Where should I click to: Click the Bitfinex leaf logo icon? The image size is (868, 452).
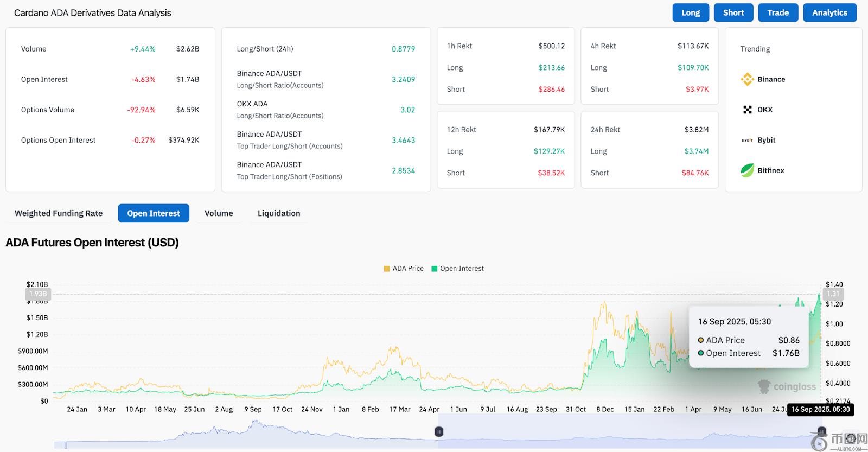[x=747, y=170]
